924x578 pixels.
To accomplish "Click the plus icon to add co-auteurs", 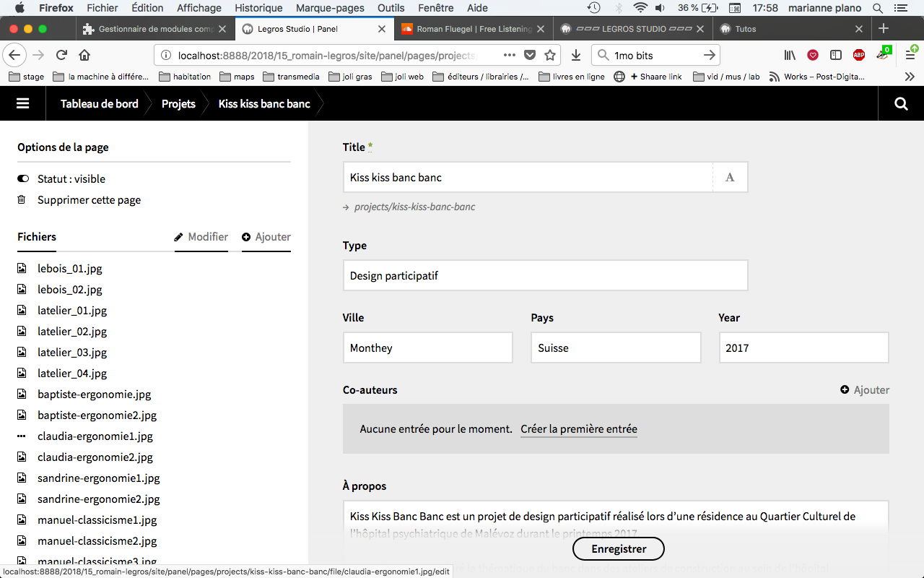I will [x=845, y=390].
